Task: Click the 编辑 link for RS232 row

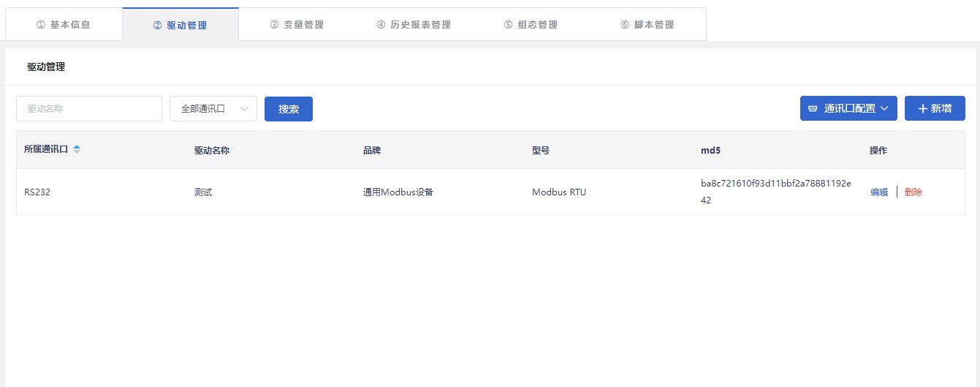Action: [879, 192]
